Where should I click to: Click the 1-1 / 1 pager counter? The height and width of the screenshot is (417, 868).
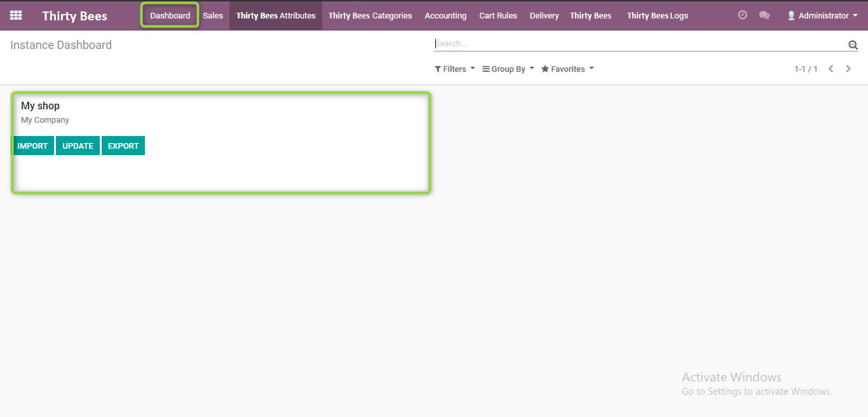click(x=806, y=69)
